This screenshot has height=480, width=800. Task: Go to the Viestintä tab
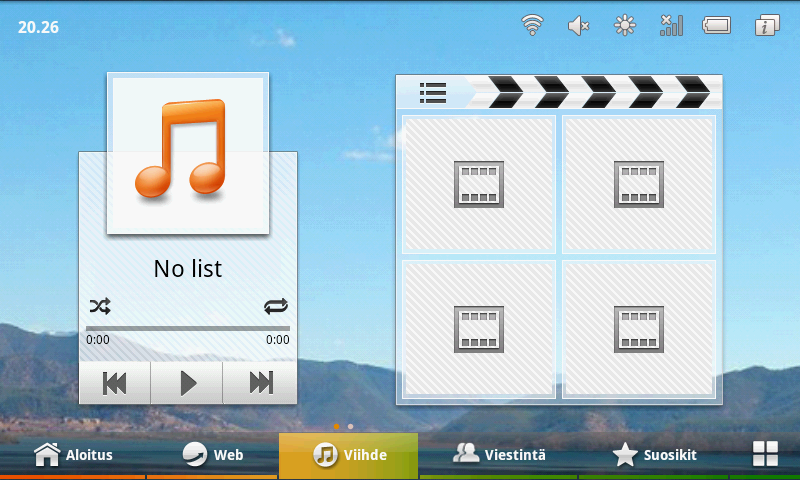click(x=500, y=456)
